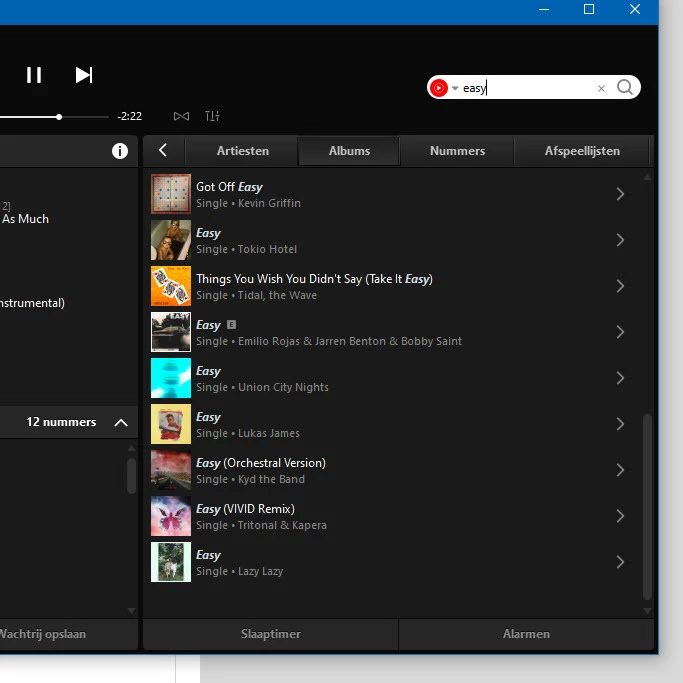Select Easy (Orchestral Version) title

(260, 463)
